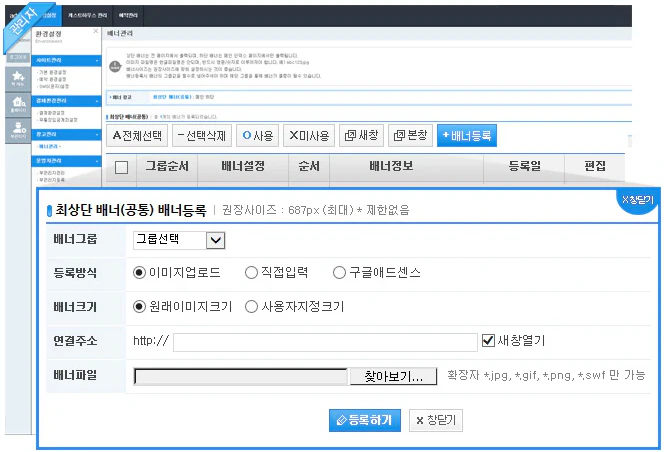Click the 새창 new-window button
This screenshot has height=452, width=664.
(x=361, y=136)
